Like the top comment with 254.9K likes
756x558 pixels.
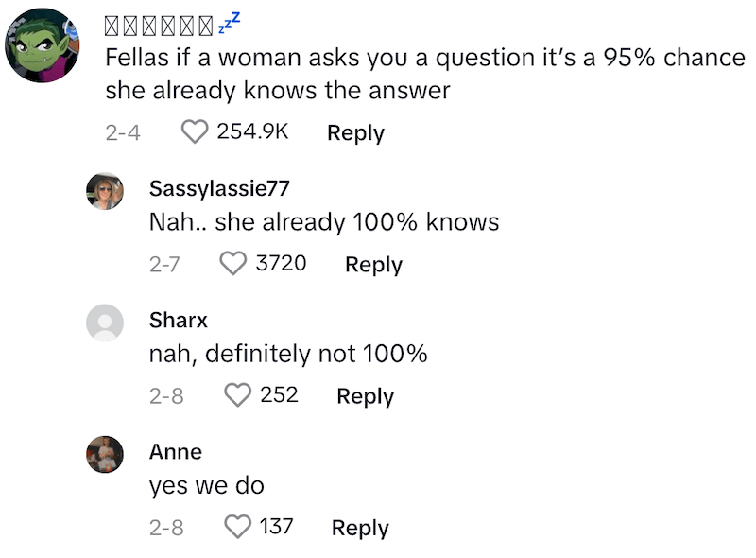pos(195,132)
